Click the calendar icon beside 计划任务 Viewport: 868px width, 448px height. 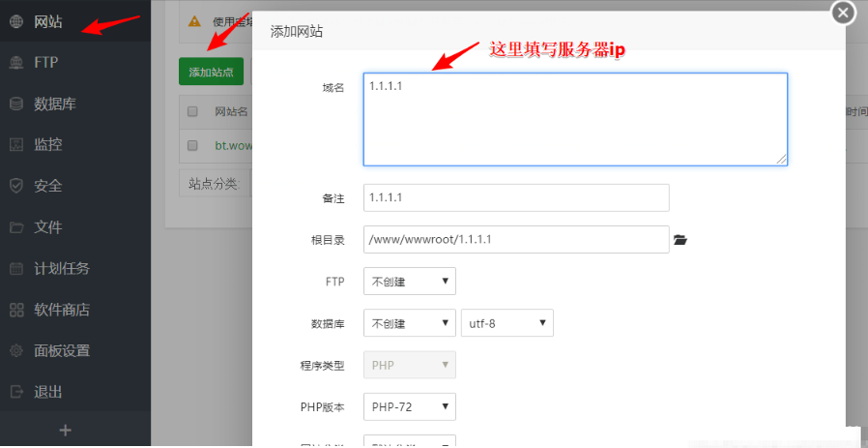pyautogui.click(x=16, y=268)
